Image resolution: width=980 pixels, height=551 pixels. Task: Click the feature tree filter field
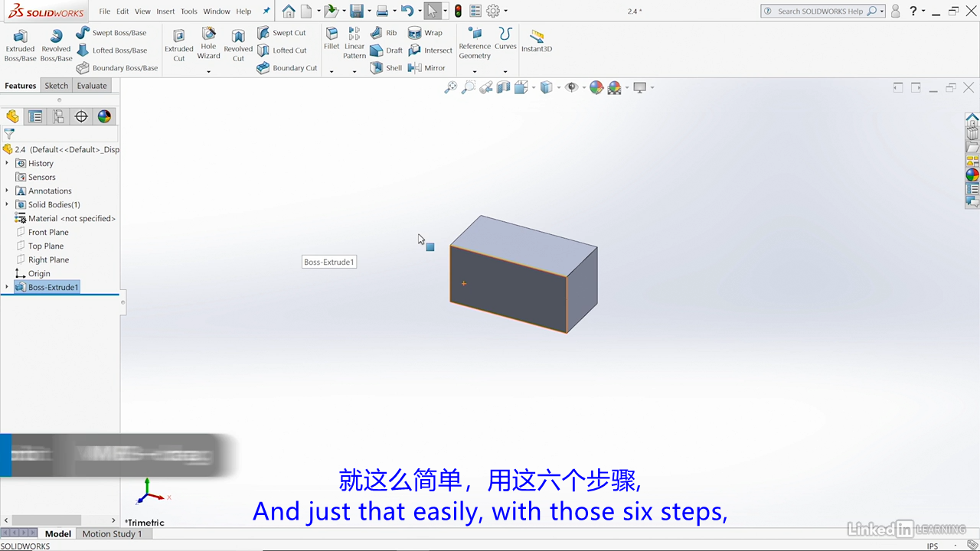(x=60, y=134)
